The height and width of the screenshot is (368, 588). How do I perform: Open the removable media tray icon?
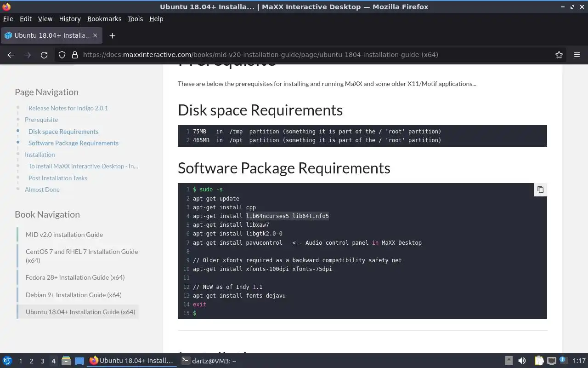coord(509,361)
